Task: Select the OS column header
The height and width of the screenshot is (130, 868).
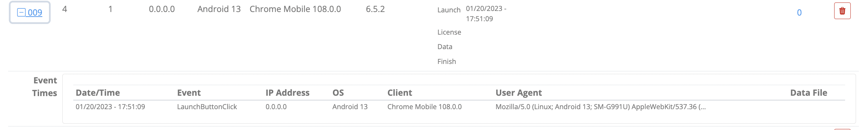Action: [x=338, y=93]
